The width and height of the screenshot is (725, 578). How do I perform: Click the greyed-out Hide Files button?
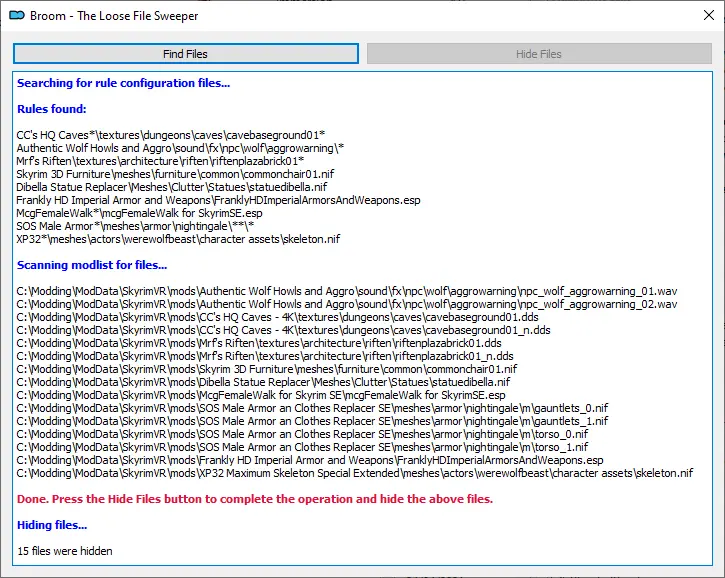pyautogui.click(x=539, y=54)
